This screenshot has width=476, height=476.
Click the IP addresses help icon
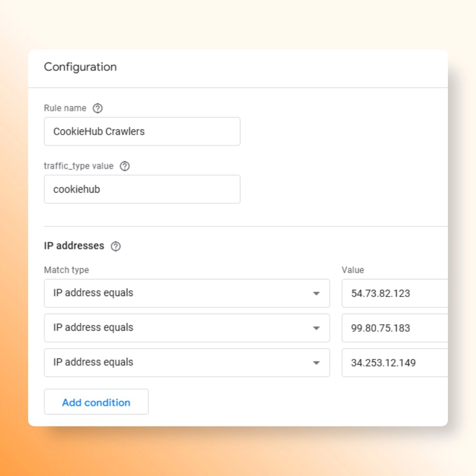point(116,246)
